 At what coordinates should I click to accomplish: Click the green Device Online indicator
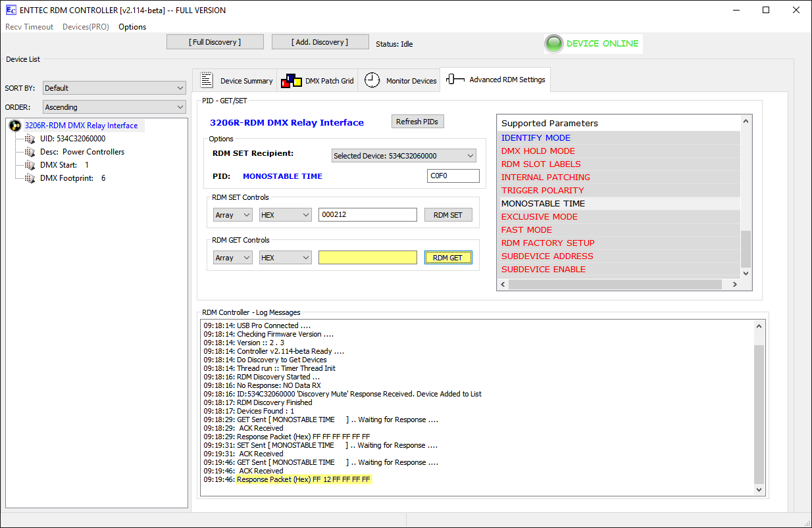554,44
